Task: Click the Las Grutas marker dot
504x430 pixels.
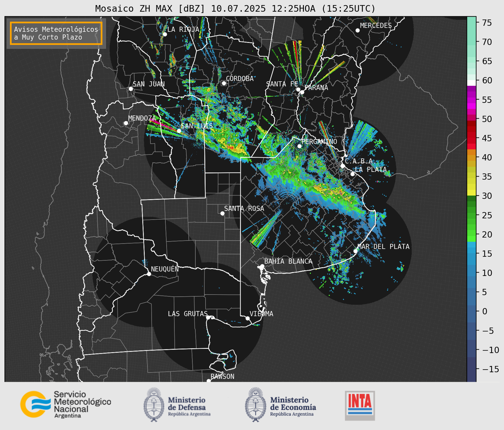Action: coord(208,318)
